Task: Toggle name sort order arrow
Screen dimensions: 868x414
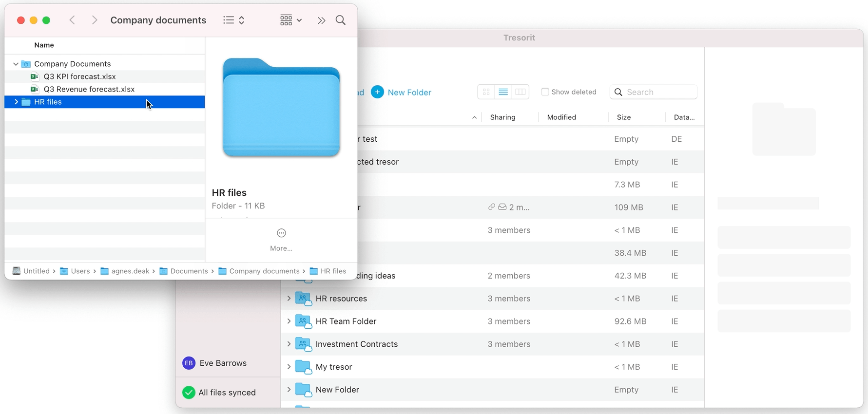Action: 474,117
